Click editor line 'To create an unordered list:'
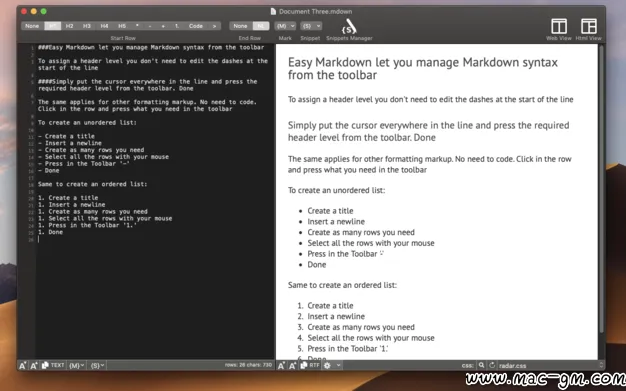 87,123
